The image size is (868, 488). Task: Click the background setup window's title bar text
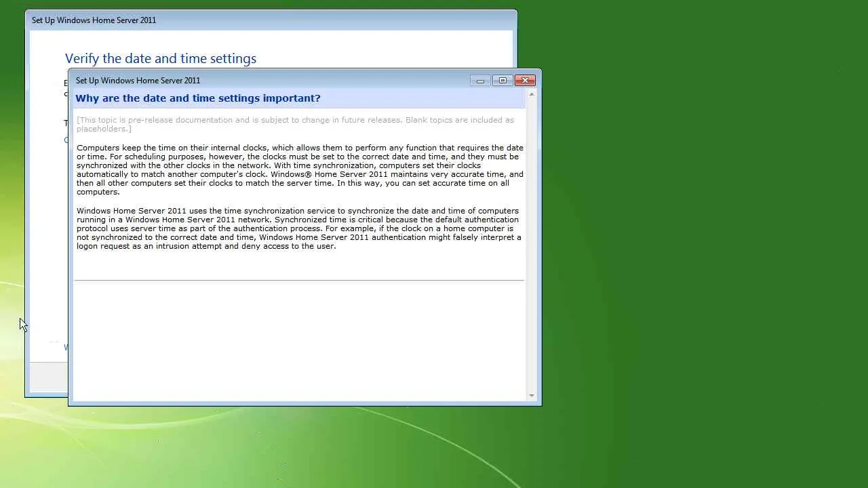[94, 20]
